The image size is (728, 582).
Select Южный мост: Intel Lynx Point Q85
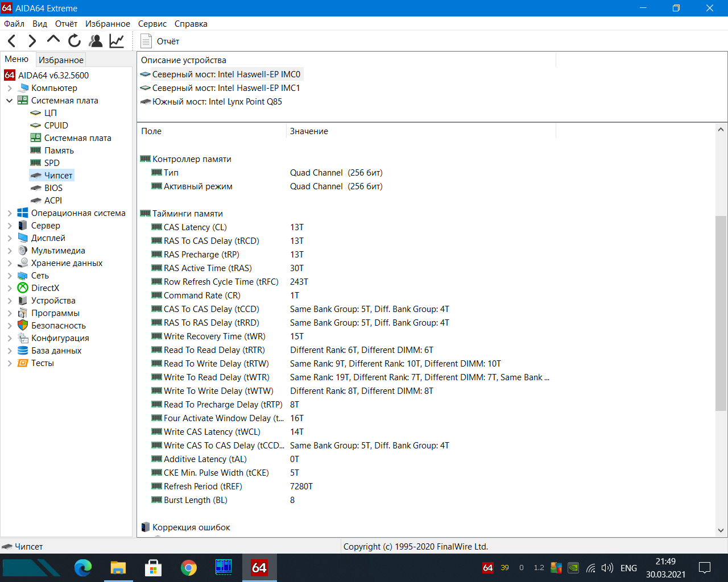211,102
